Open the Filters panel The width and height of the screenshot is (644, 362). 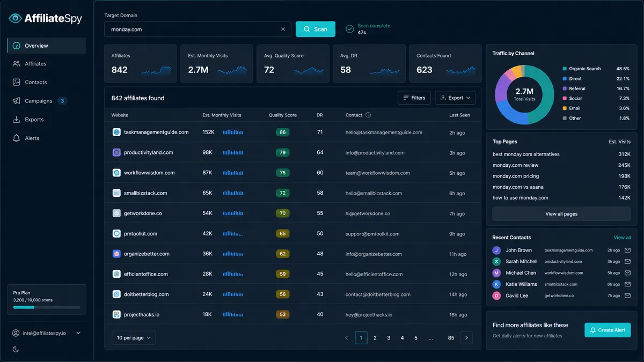click(x=414, y=98)
